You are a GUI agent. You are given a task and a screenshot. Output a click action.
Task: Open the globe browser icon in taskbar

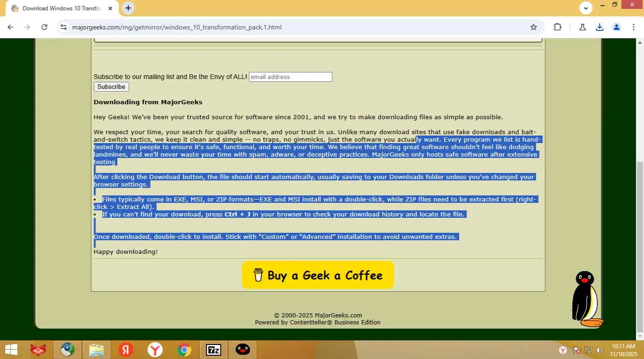click(x=67, y=350)
